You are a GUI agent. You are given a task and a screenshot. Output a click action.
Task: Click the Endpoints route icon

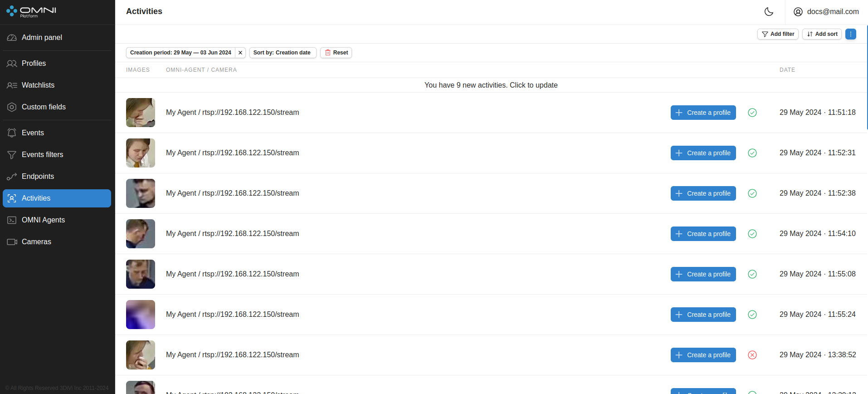tap(12, 177)
